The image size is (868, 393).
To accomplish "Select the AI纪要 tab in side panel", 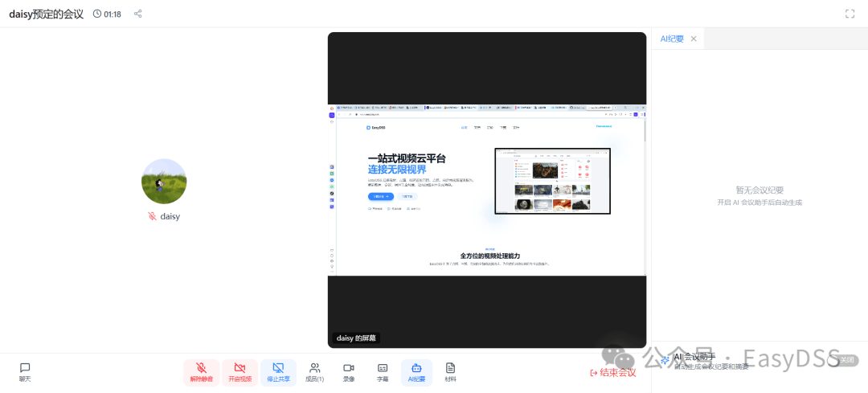I will [x=671, y=39].
